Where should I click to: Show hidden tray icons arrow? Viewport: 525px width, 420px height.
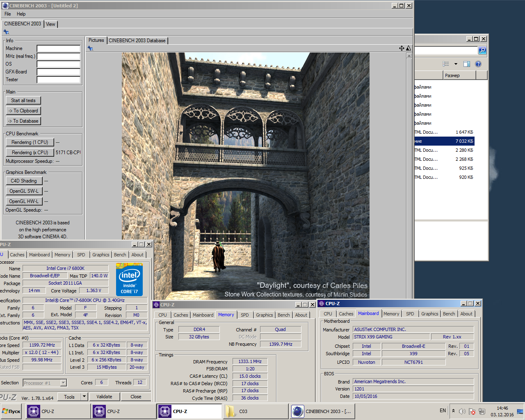tap(453, 411)
